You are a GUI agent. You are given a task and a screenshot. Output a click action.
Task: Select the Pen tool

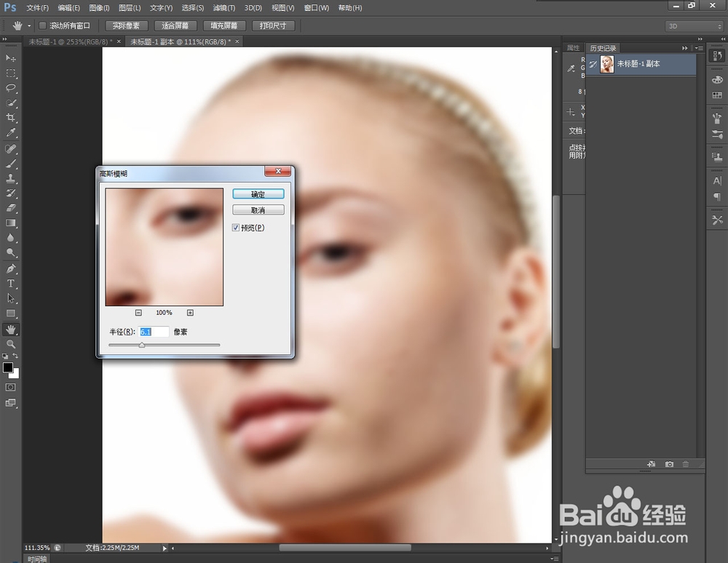tap(10, 269)
